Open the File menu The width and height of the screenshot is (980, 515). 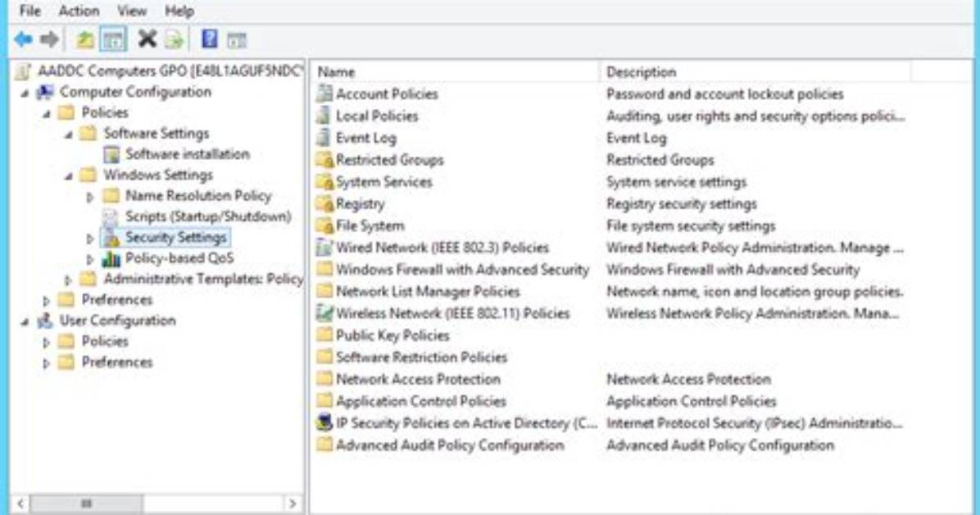tap(30, 11)
